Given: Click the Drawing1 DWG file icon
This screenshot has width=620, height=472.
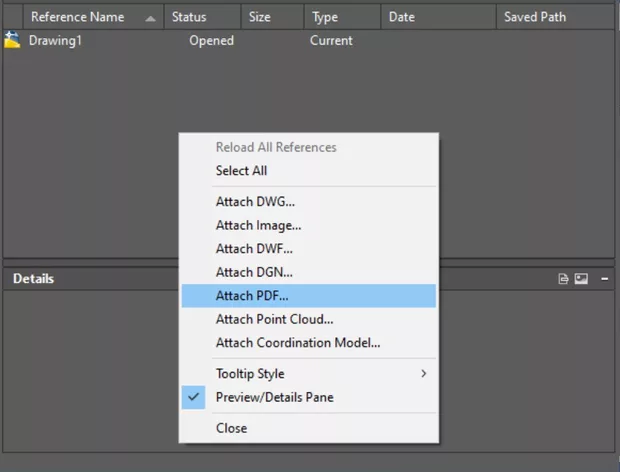Looking at the screenshot, I should 13,41.
